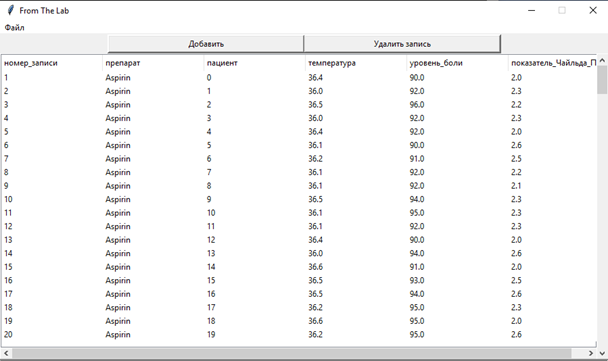Image resolution: width=608 pixels, height=361 pixels.
Task: Click pain level 96.0 in record 3
Action: tap(417, 105)
